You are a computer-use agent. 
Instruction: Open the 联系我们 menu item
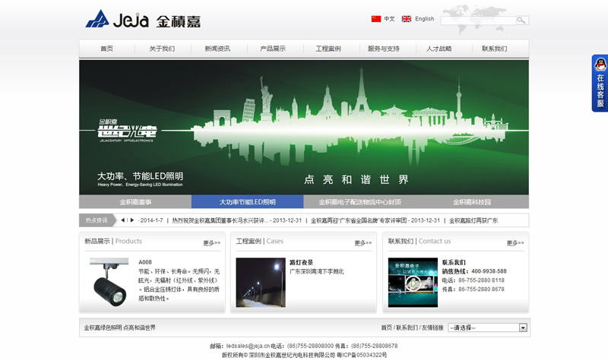495,49
